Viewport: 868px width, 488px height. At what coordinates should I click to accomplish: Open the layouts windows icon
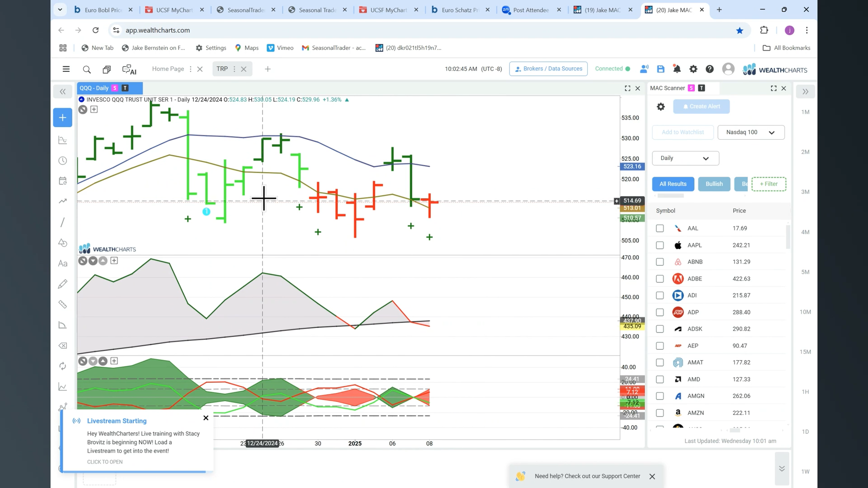(x=107, y=69)
